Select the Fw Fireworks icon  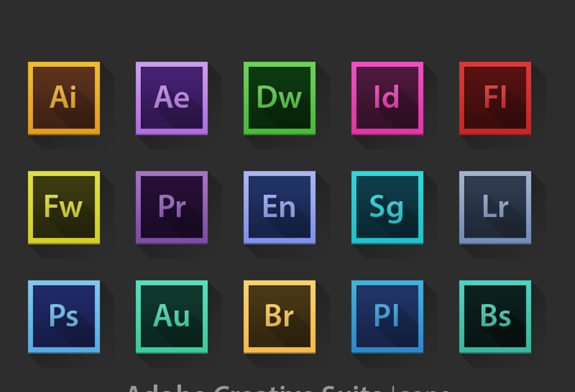pos(64,208)
